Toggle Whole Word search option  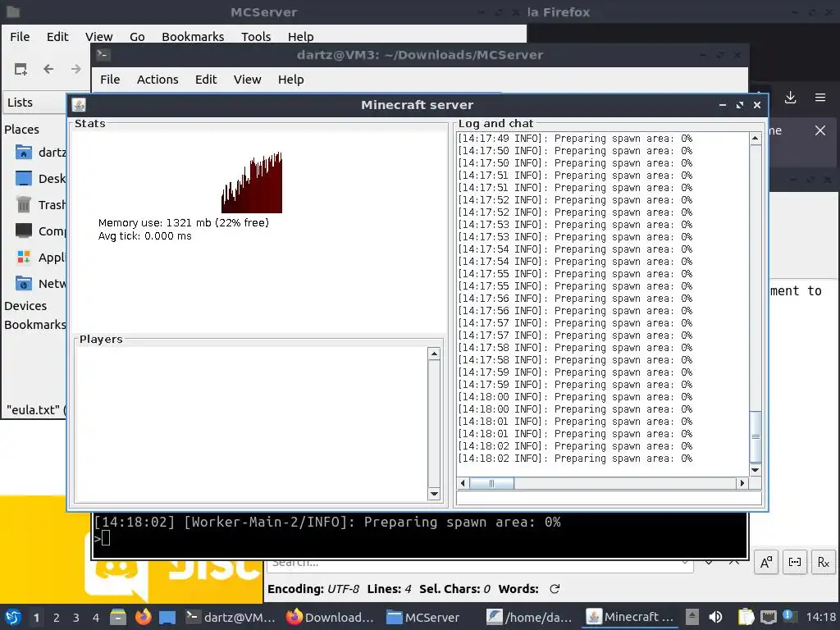coord(794,562)
